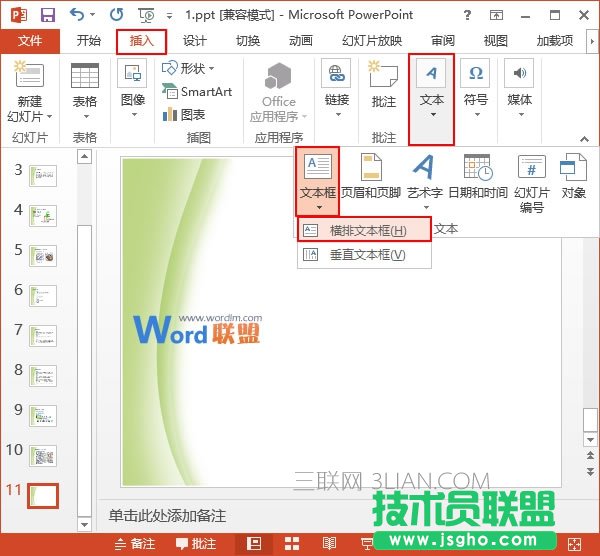Open ribbon display options button
600x556 pixels.
(x=496, y=15)
